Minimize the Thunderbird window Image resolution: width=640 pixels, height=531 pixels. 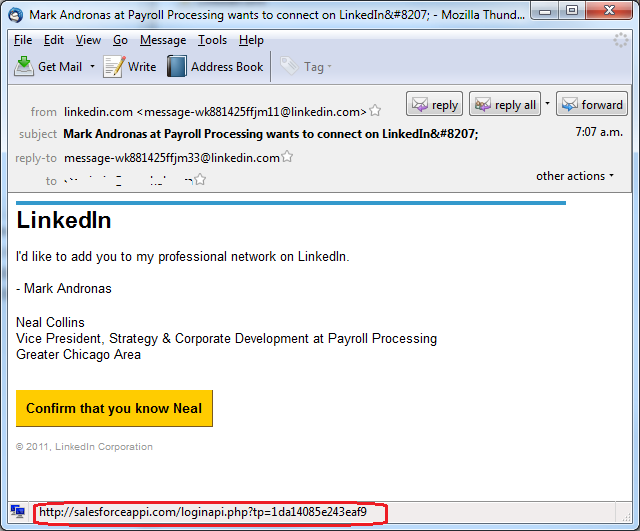[x=544, y=11]
